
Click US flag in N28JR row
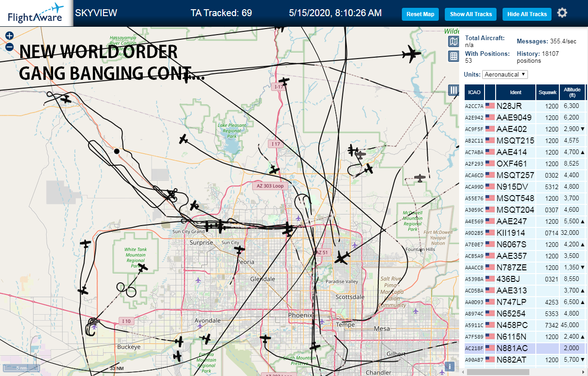coord(490,106)
